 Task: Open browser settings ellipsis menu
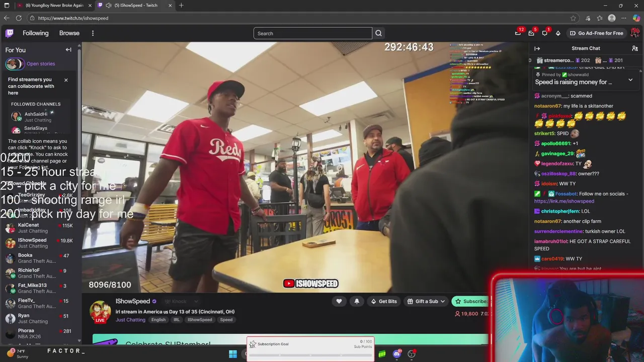pos(624,18)
